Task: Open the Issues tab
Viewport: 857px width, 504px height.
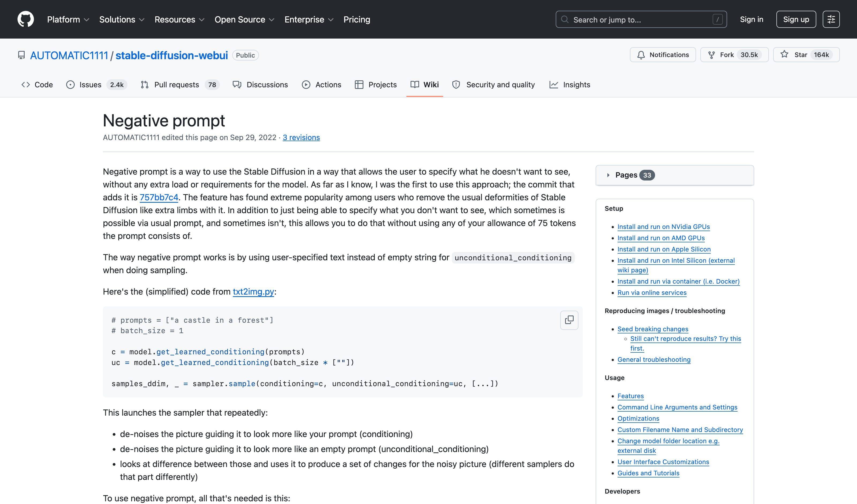Action: 96,85
